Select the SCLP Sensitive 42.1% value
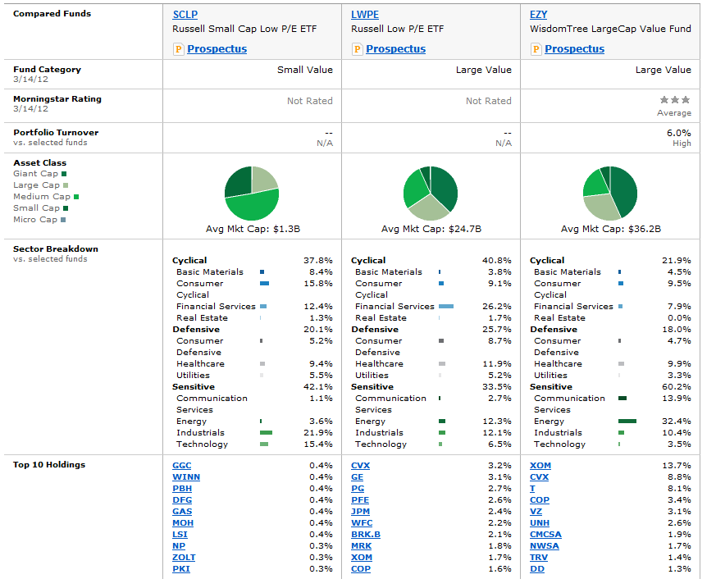 tap(318, 387)
